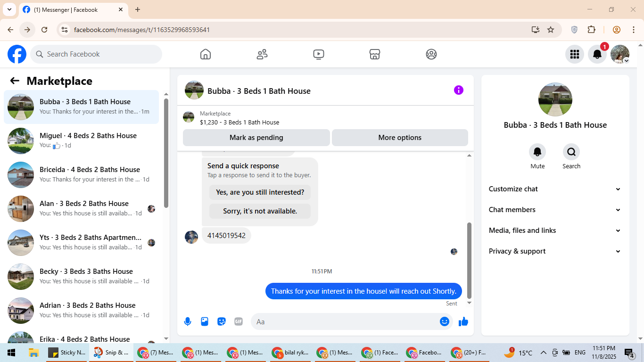Reload the page with the refresh icon
Image resolution: width=644 pixels, height=362 pixels.
tap(44, 30)
